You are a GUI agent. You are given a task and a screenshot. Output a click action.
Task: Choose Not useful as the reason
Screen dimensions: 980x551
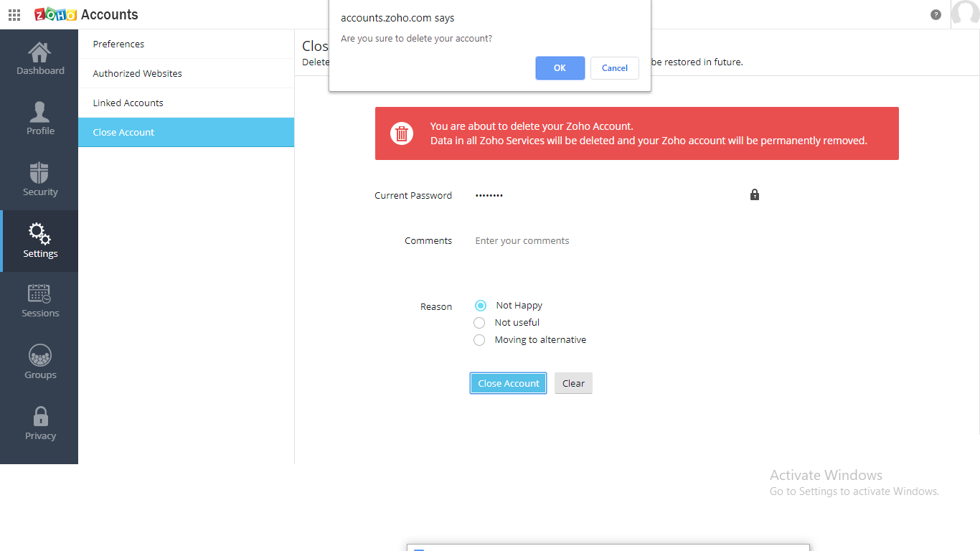479,322
